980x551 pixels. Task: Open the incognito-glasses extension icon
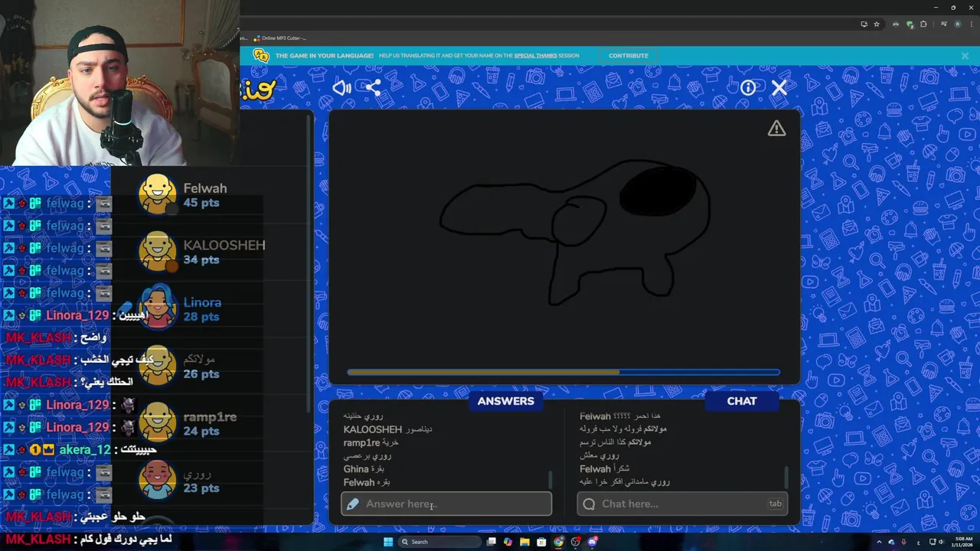(896, 24)
